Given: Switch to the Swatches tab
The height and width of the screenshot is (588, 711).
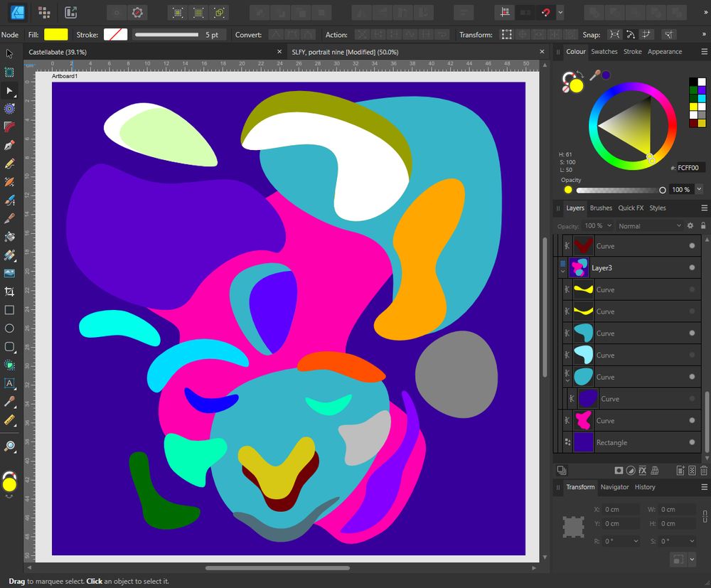Looking at the screenshot, I should point(604,51).
